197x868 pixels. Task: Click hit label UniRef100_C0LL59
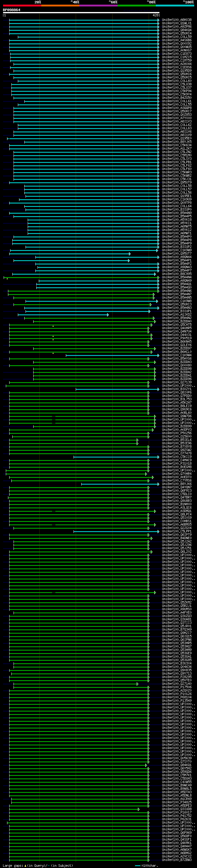pyautogui.click(x=177, y=37)
